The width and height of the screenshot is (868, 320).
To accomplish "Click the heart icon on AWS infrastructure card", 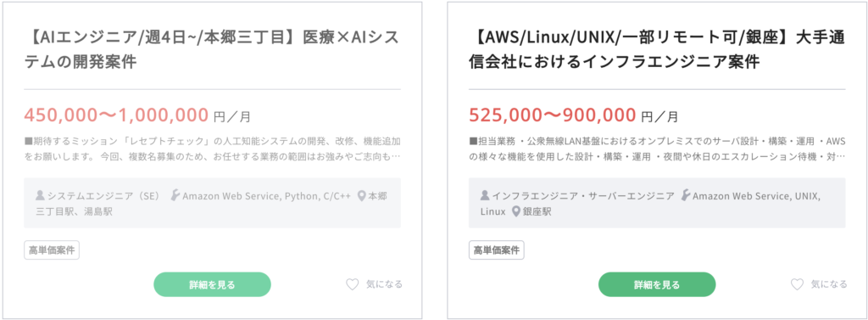I will (797, 284).
